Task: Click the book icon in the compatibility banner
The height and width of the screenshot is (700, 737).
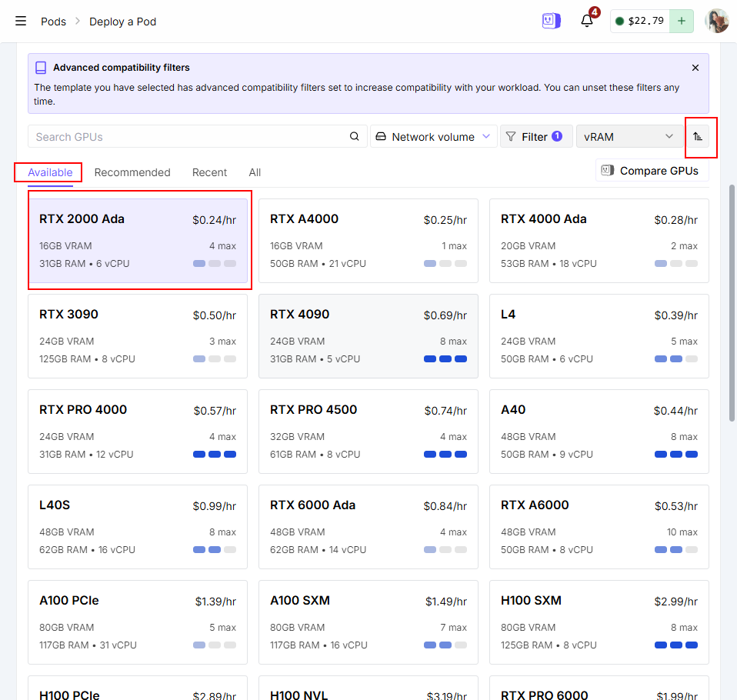Action: pyautogui.click(x=41, y=68)
